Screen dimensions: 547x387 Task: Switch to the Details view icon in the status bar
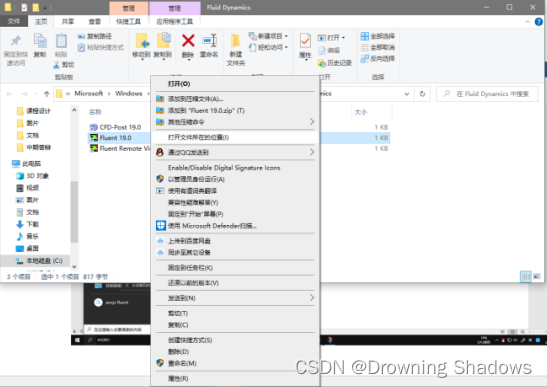pyautogui.click(x=525, y=277)
